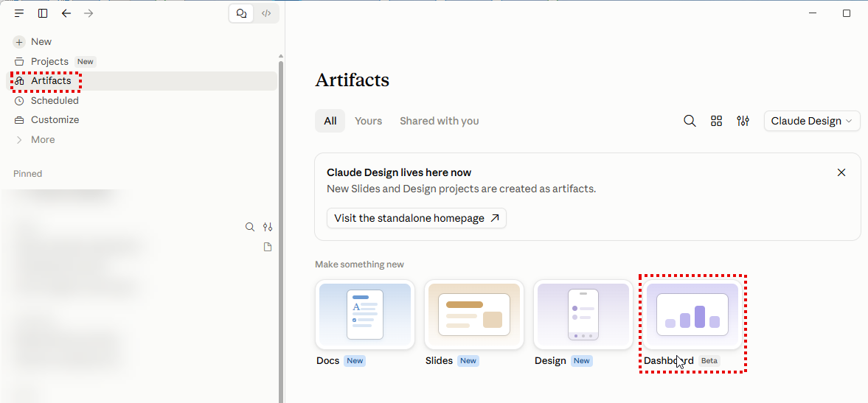868x403 pixels.
Task: Open artifacts filter settings icon
Action: 743,121
